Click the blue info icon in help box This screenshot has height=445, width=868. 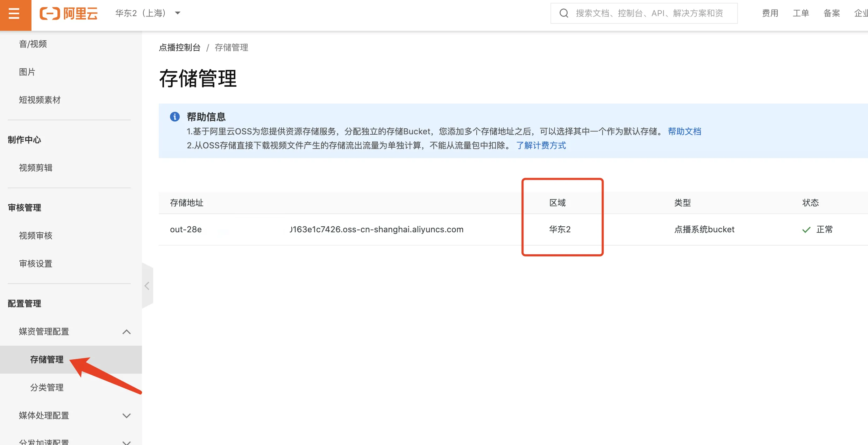(x=175, y=116)
